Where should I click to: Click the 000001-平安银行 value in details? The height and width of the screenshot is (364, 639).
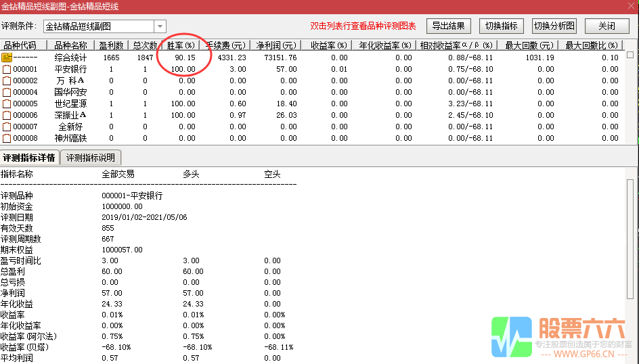(x=132, y=196)
